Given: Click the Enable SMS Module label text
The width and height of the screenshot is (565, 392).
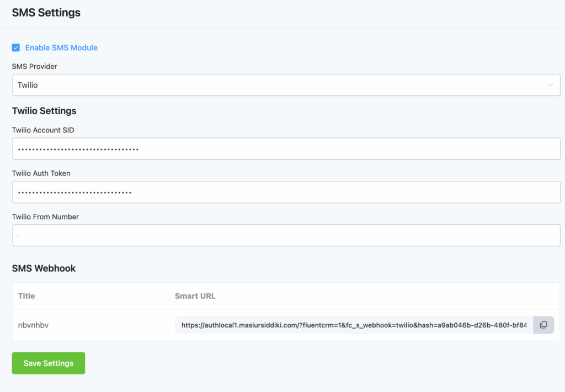Looking at the screenshot, I should [61, 47].
